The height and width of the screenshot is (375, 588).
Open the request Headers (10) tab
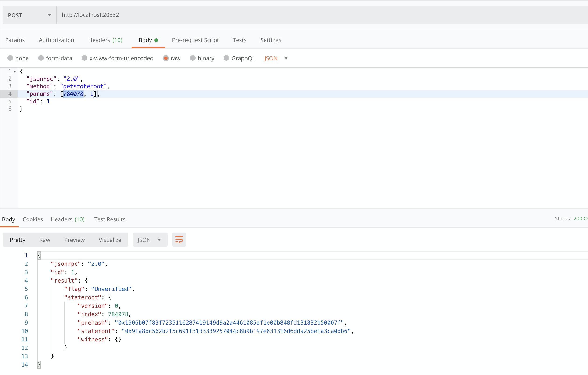tap(105, 40)
